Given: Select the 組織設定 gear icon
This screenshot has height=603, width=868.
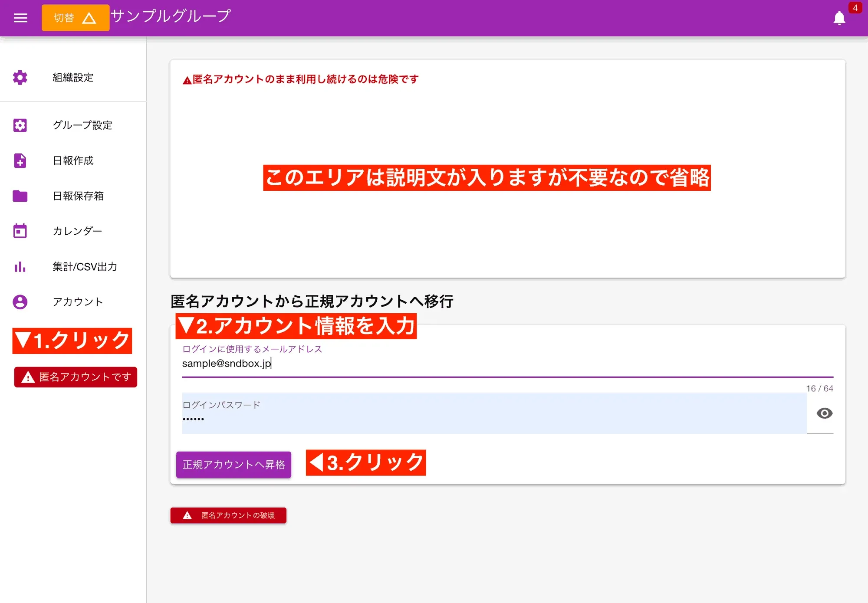Looking at the screenshot, I should (20, 78).
